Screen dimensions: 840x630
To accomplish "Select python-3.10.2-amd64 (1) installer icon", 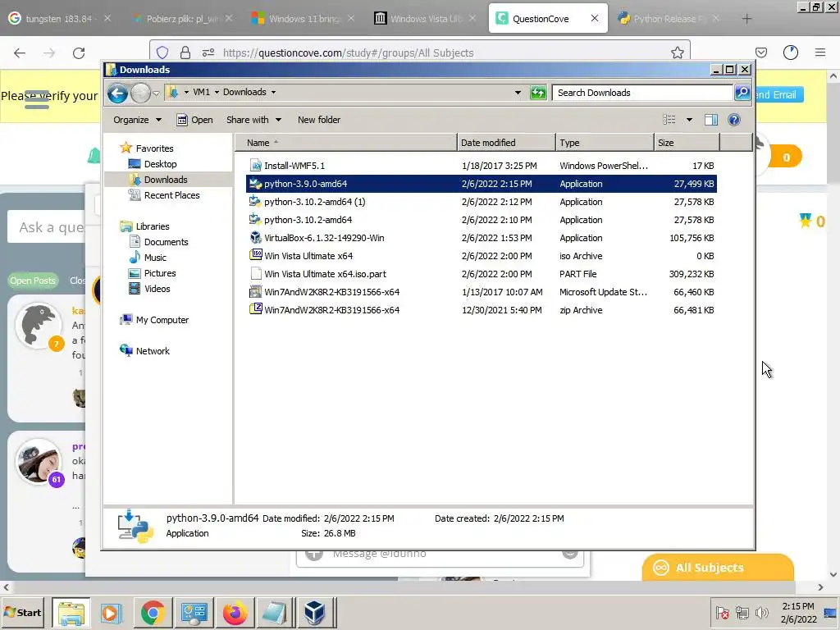I will (x=256, y=202).
